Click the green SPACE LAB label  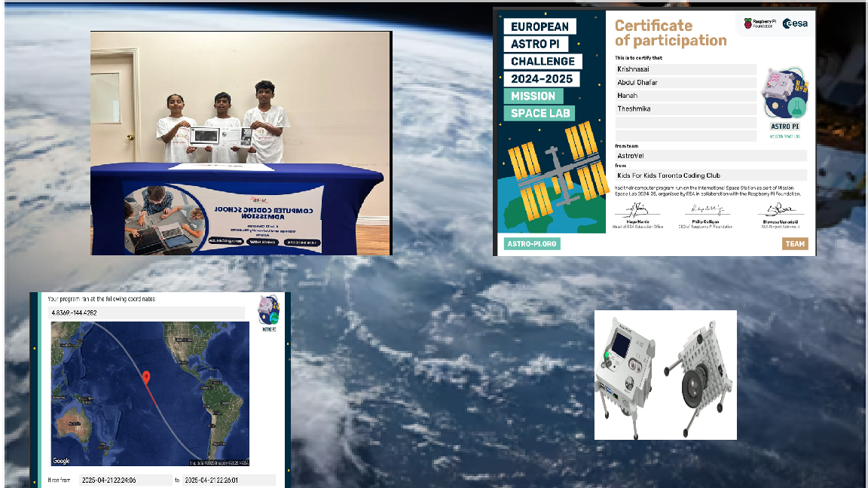click(539, 114)
